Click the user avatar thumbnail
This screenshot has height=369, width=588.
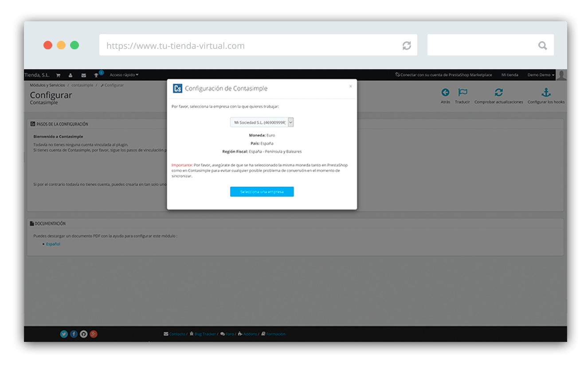pyautogui.click(x=561, y=75)
